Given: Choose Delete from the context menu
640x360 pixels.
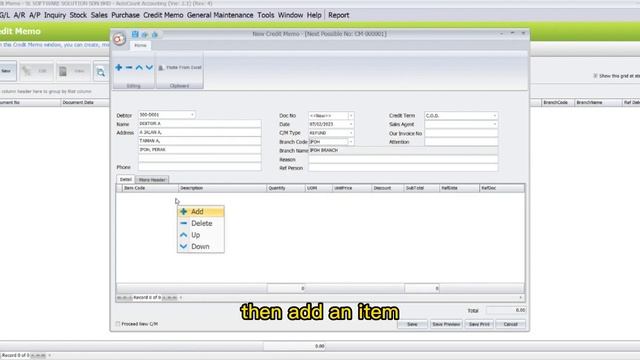Looking at the screenshot, I should 200,223.
